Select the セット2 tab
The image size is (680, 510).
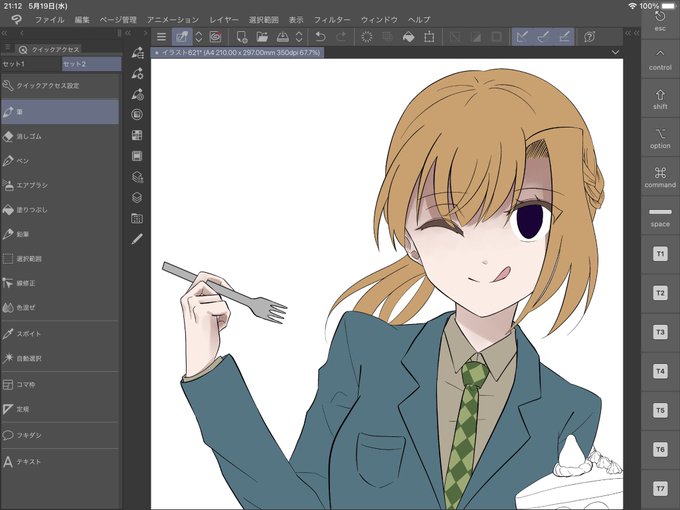click(x=92, y=64)
